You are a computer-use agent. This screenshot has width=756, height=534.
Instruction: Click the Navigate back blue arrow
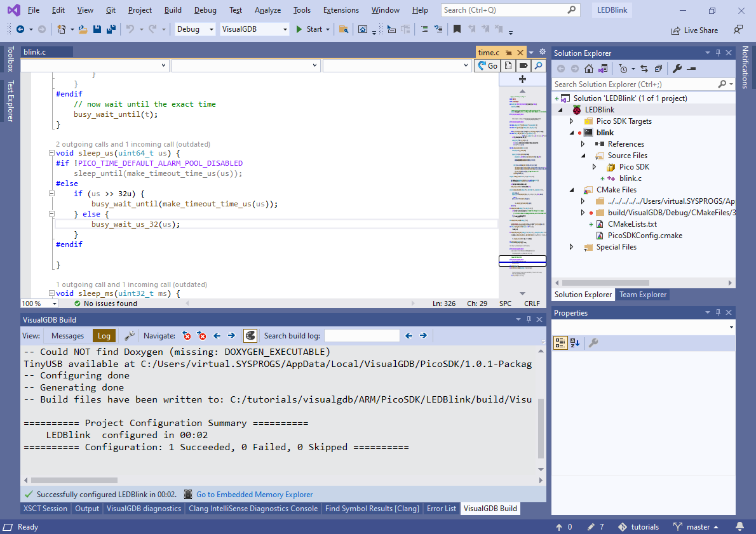[217, 335]
